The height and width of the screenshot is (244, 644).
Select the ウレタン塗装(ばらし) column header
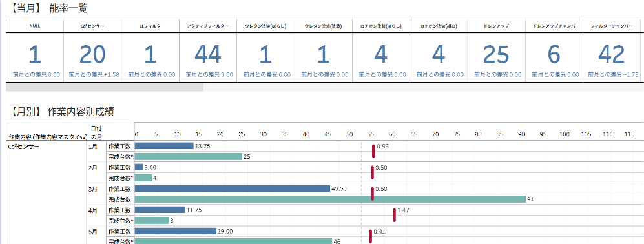[265, 25]
